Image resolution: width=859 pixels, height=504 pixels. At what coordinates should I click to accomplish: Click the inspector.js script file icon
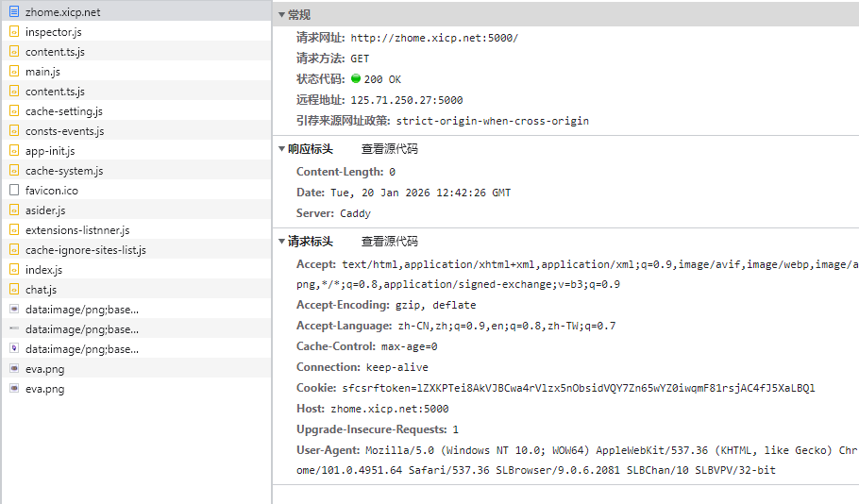coord(13,32)
